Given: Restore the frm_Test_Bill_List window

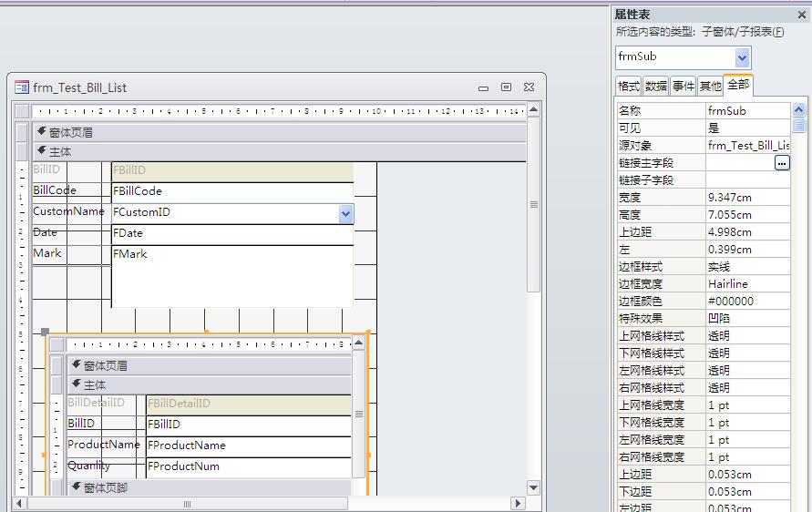Looking at the screenshot, I should tap(506, 87).
